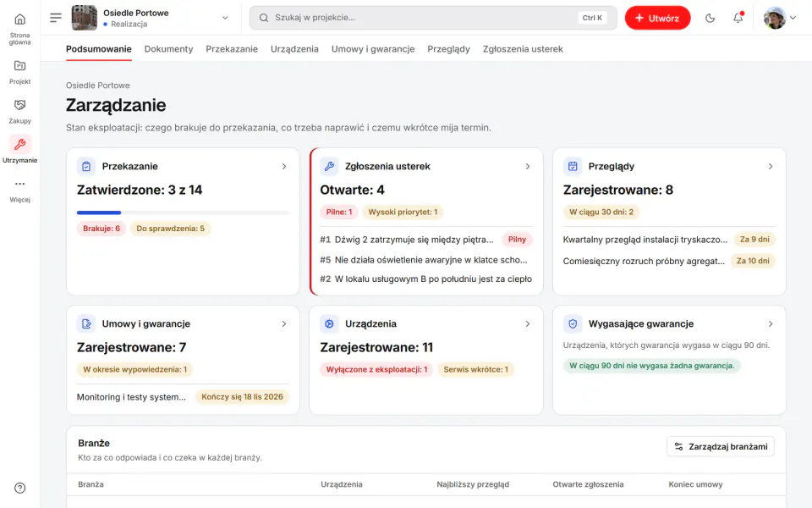The height and width of the screenshot is (508, 812).
Task: Open issue #5 Nie działa oświetlenie awaryjne
Action: pyautogui.click(x=424, y=260)
